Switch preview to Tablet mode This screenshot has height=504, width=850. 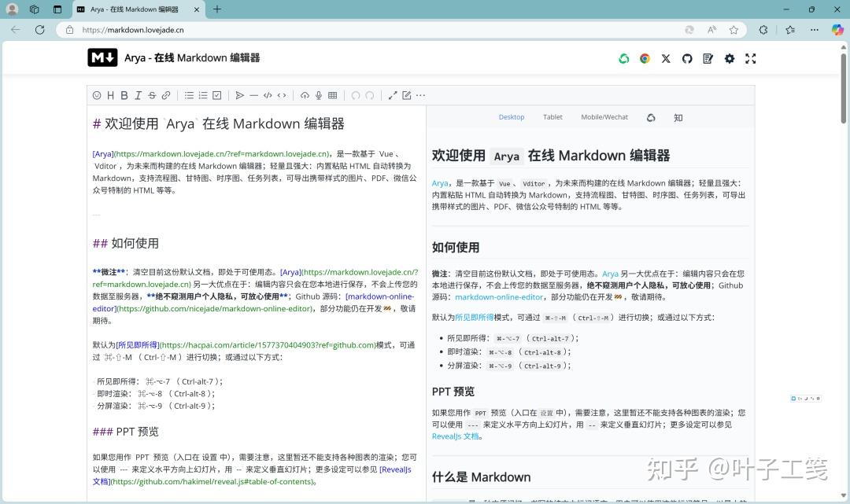[x=552, y=117]
